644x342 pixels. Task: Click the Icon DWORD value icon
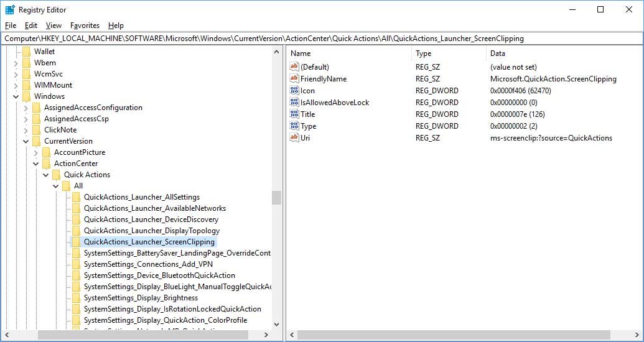(x=294, y=91)
